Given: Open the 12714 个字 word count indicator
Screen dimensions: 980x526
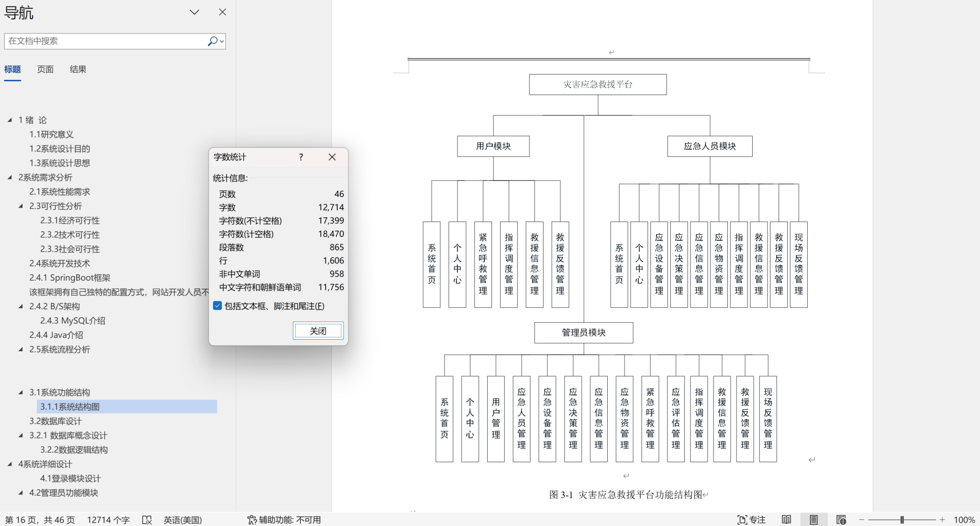Looking at the screenshot, I should point(108,520).
